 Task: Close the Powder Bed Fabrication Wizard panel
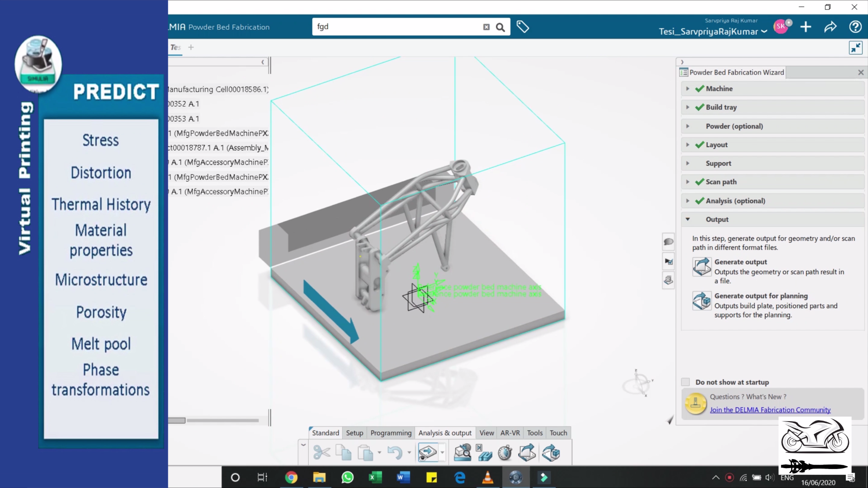point(861,72)
